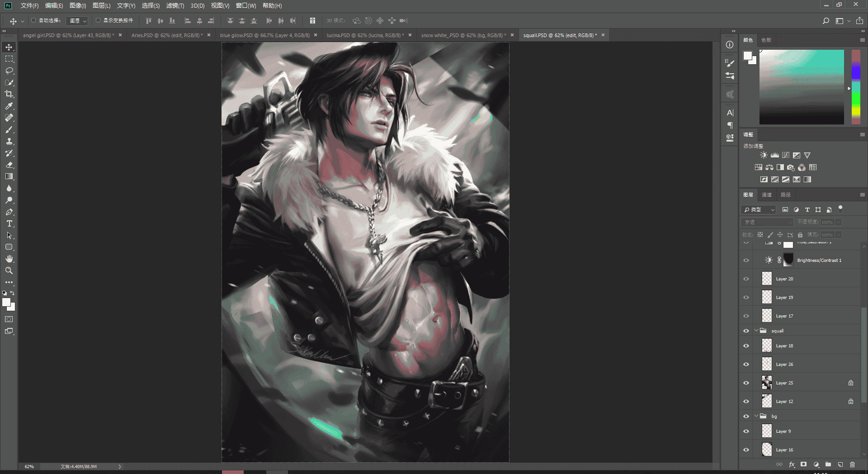Switch to the Swatches panel tab
Screen dimensions: 868x474
[766, 40]
